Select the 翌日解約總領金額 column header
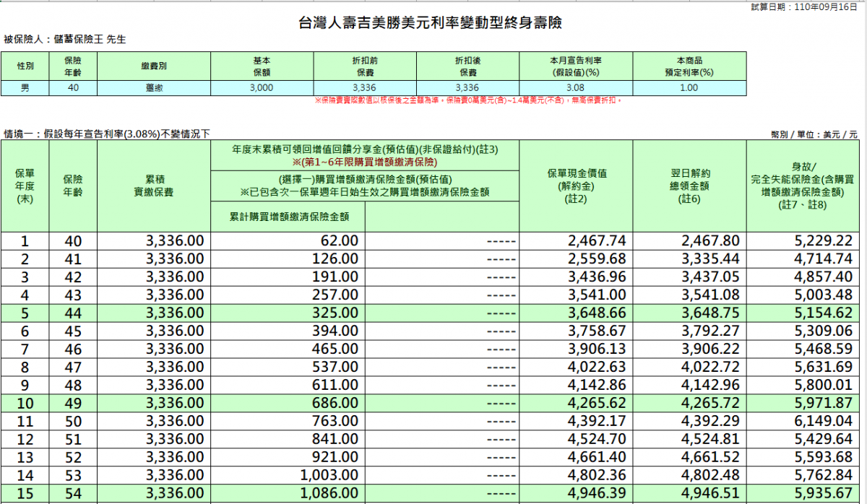The image size is (867, 504). click(x=690, y=186)
